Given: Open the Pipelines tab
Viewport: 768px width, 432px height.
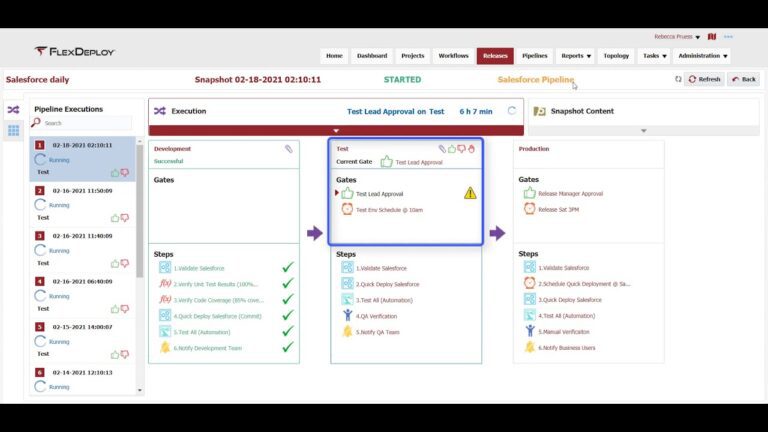Looking at the screenshot, I should pos(534,56).
